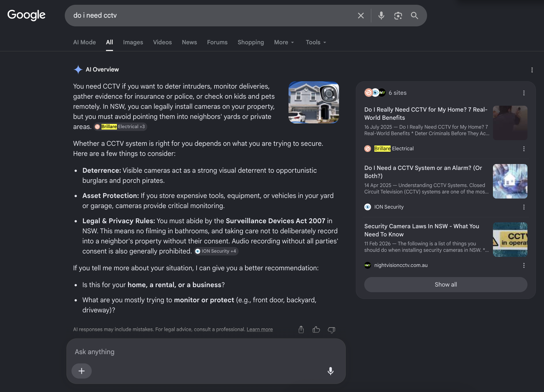Open the News tab
This screenshot has height=392, width=544.
pos(189,42)
